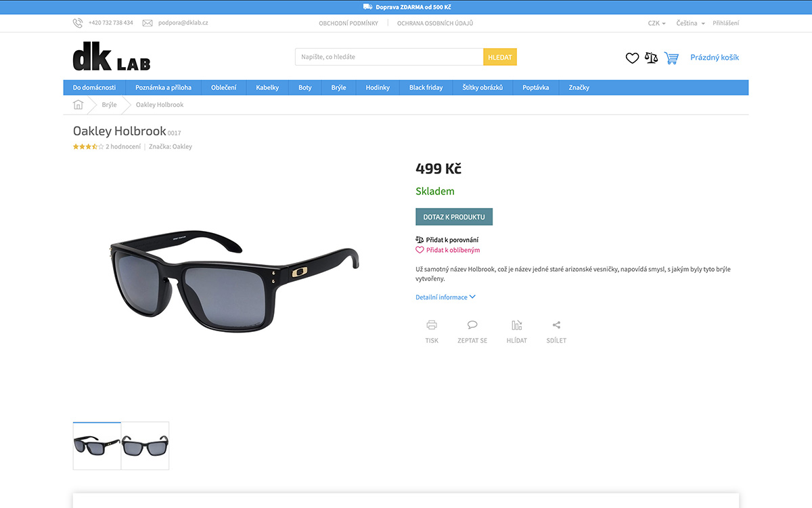Select the second front-view sunglasses thumbnail
812x508 pixels.
(x=145, y=446)
